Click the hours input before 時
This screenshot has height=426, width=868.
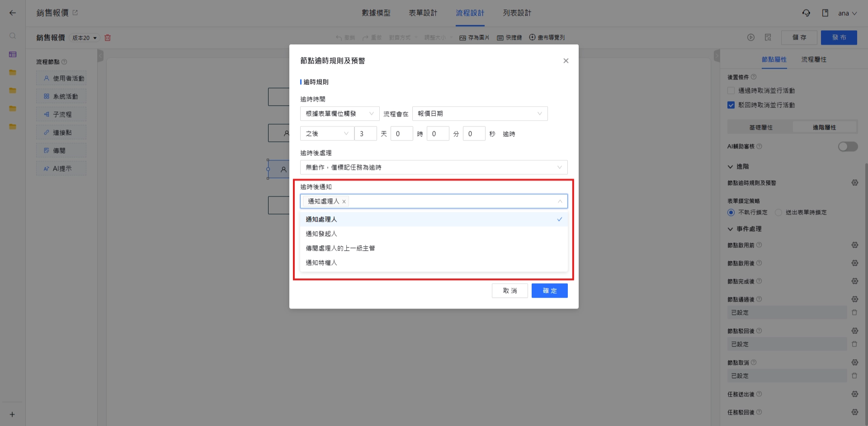(x=402, y=134)
